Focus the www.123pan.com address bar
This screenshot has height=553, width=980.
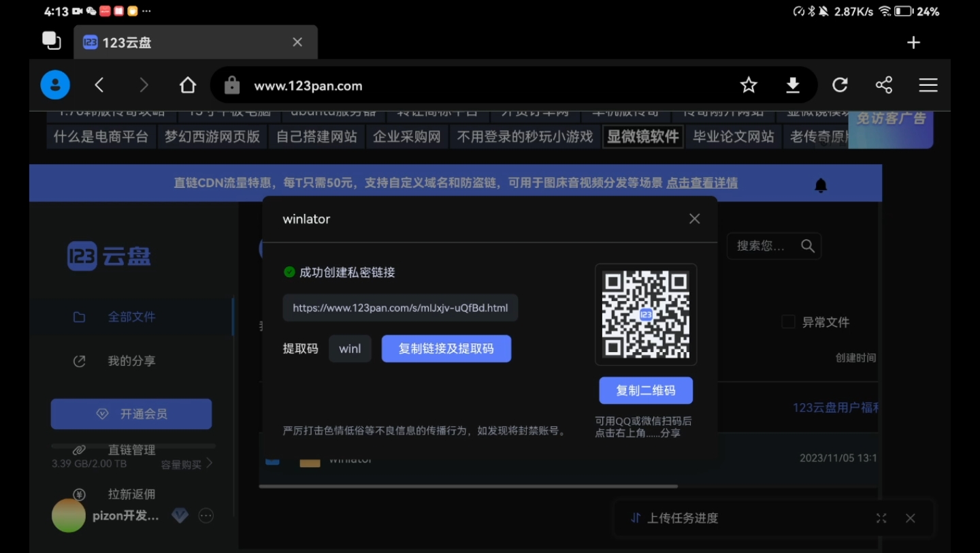[x=514, y=85]
